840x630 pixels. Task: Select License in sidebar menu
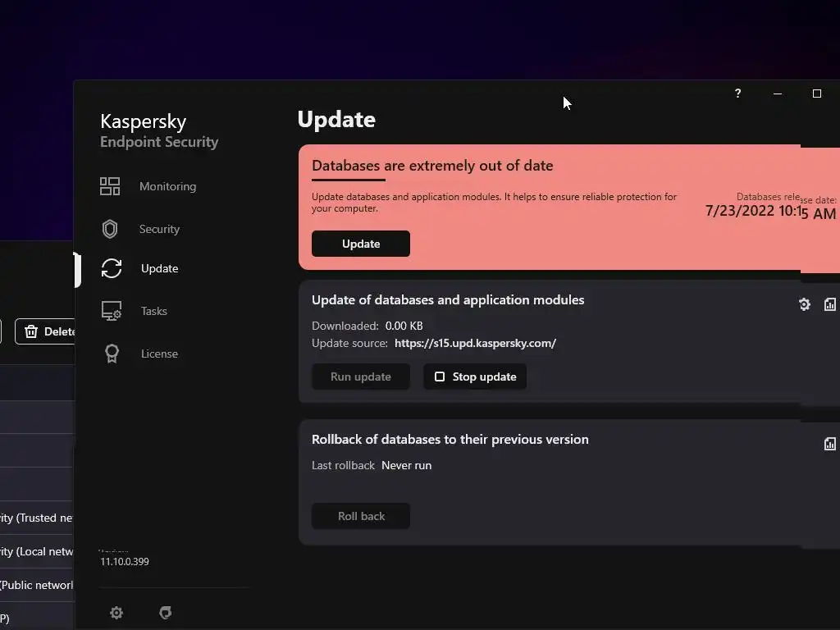(x=159, y=354)
